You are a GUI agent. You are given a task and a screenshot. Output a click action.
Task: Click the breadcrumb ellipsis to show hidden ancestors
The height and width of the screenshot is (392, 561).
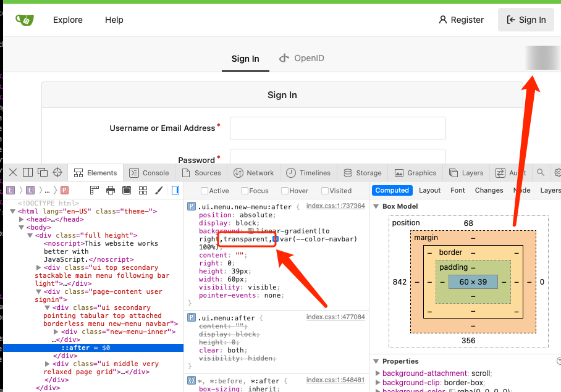pyautogui.click(x=47, y=191)
